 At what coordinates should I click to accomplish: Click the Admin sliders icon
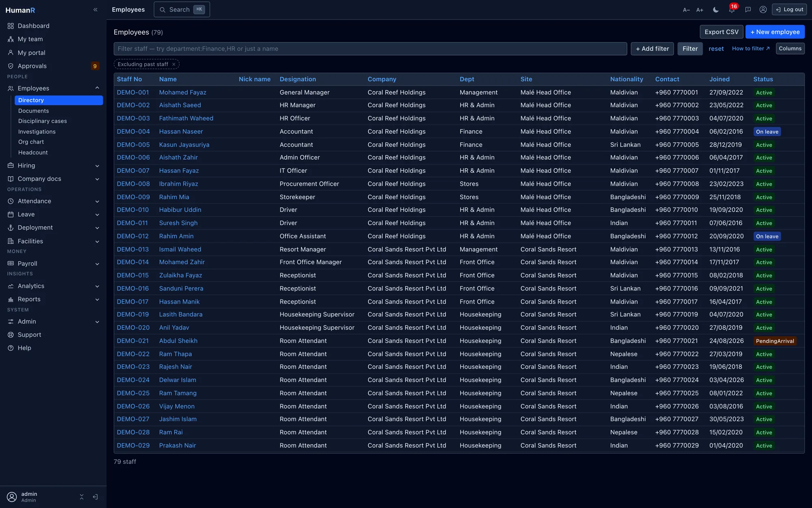point(11,321)
